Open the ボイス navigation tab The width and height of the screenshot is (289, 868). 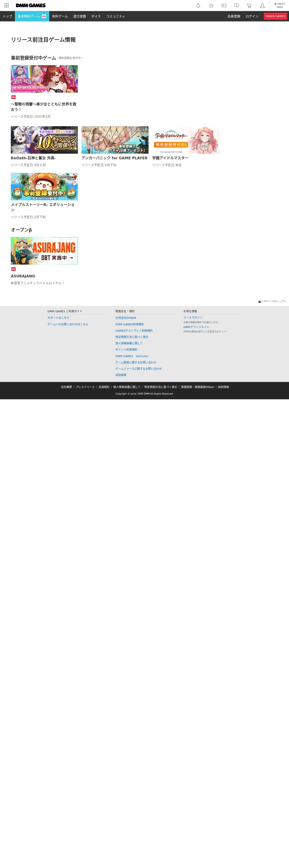(x=96, y=16)
